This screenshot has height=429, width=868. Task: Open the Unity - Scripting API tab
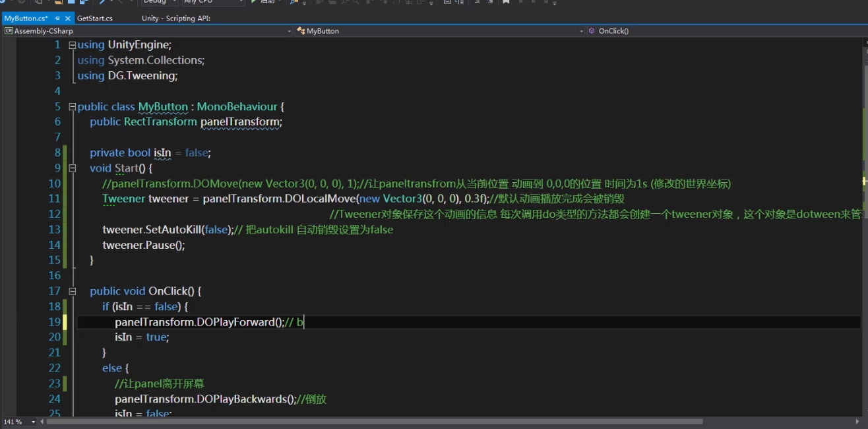coord(176,18)
